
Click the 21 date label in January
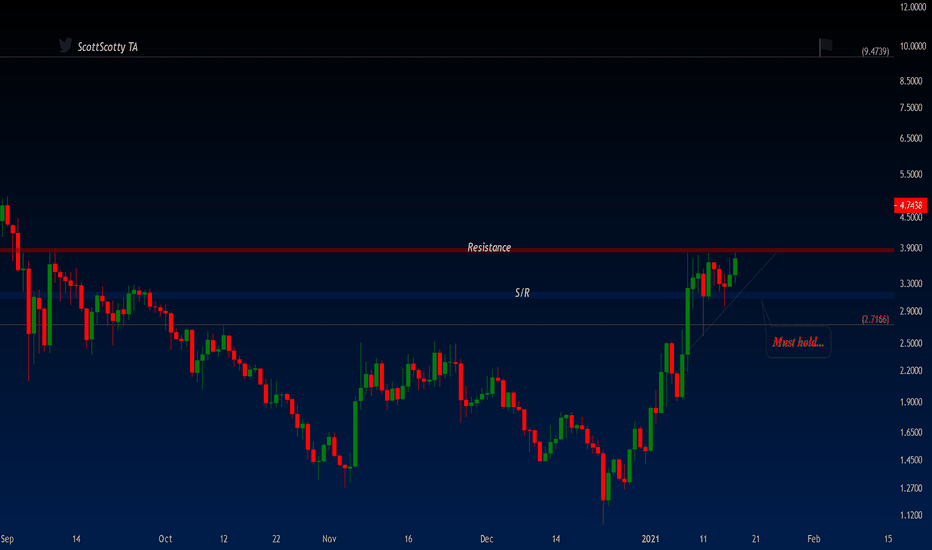755,539
